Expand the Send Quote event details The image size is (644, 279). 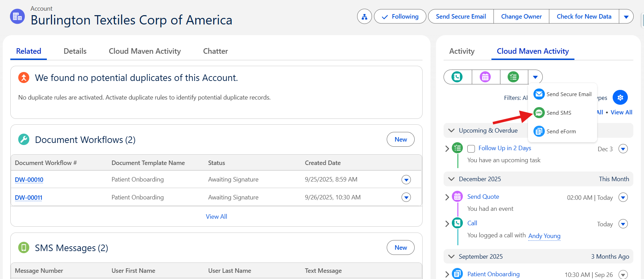[447, 197]
